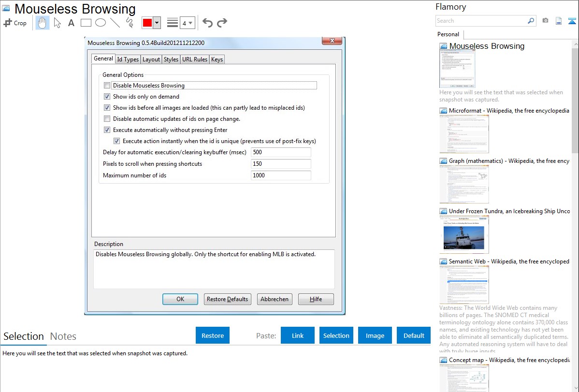This screenshot has height=392, width=579.
Task: Open the URL Rules tab
Action: click(x=195, y=59)
